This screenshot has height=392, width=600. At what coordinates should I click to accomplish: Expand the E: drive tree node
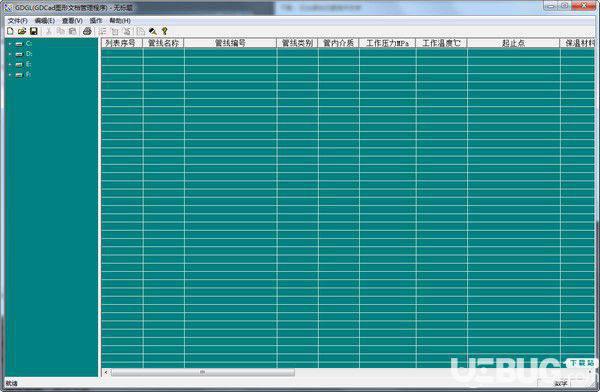[10, 65]
